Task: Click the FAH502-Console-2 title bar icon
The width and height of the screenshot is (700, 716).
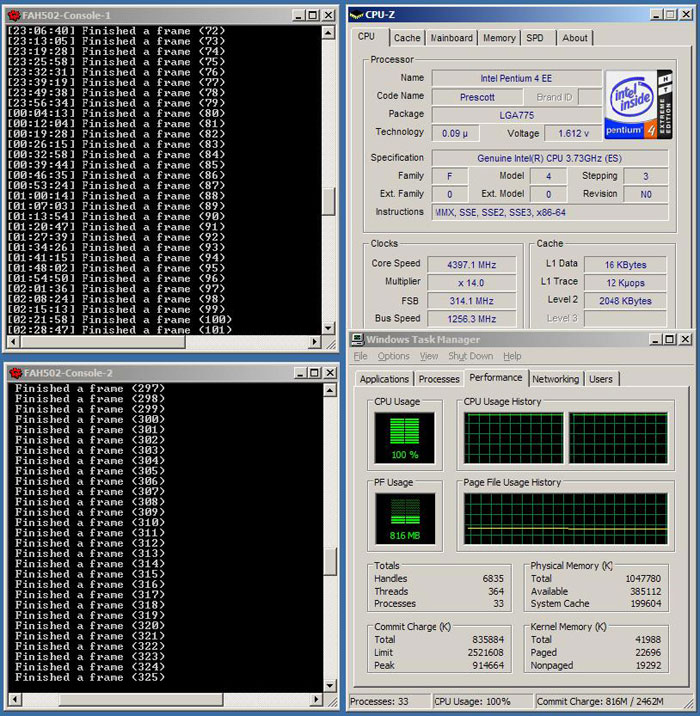Action: pyautogui.click(x=16, y=373)
